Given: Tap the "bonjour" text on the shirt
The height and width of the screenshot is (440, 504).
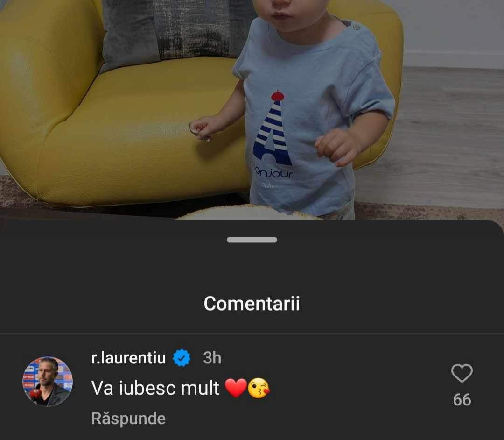Looking at the screenshot, I should pyautogui.click(x=273, y=173).
